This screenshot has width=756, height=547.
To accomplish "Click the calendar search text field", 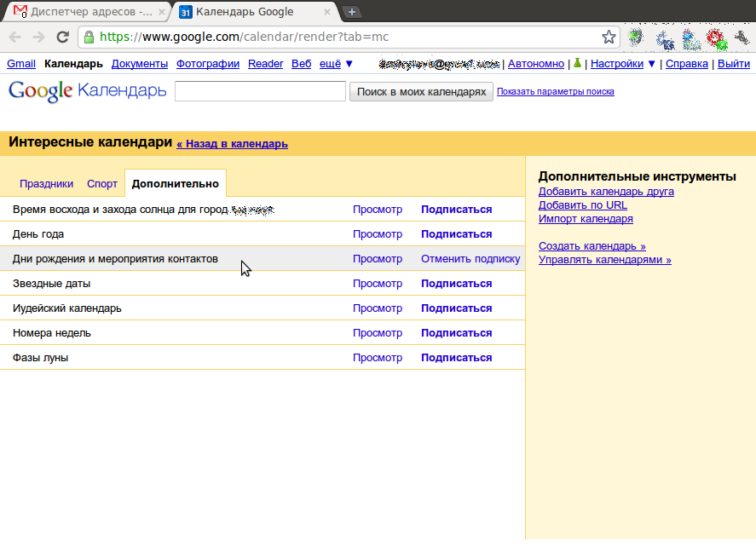I will [x=260, y=91].
